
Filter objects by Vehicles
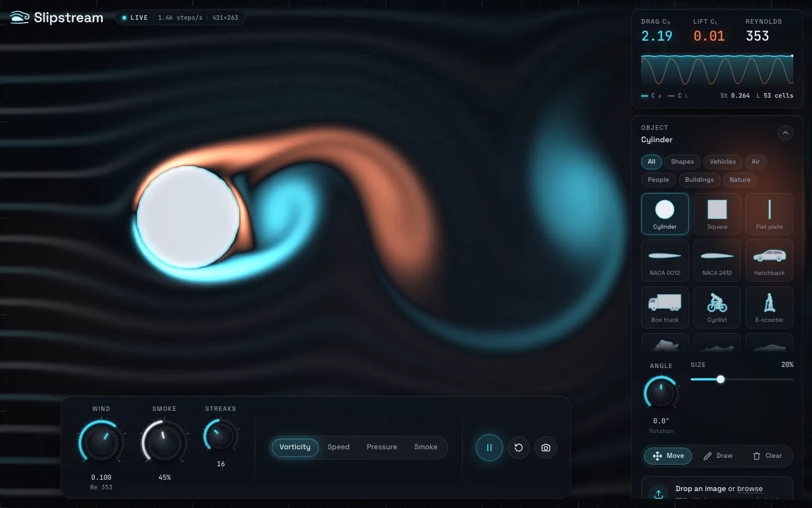(x=722, y=162)
